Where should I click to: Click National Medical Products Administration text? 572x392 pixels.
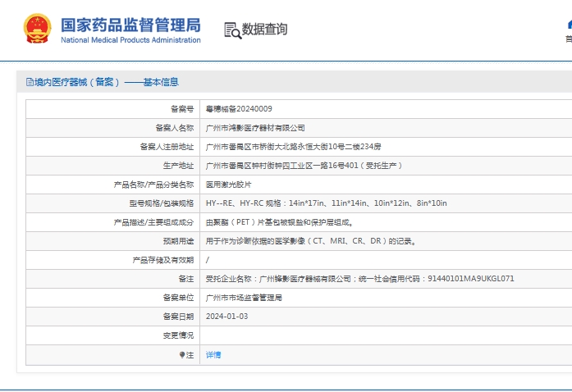(130, 39)
